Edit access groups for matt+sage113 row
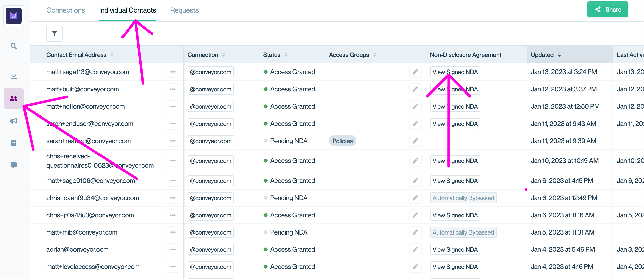 415,72
